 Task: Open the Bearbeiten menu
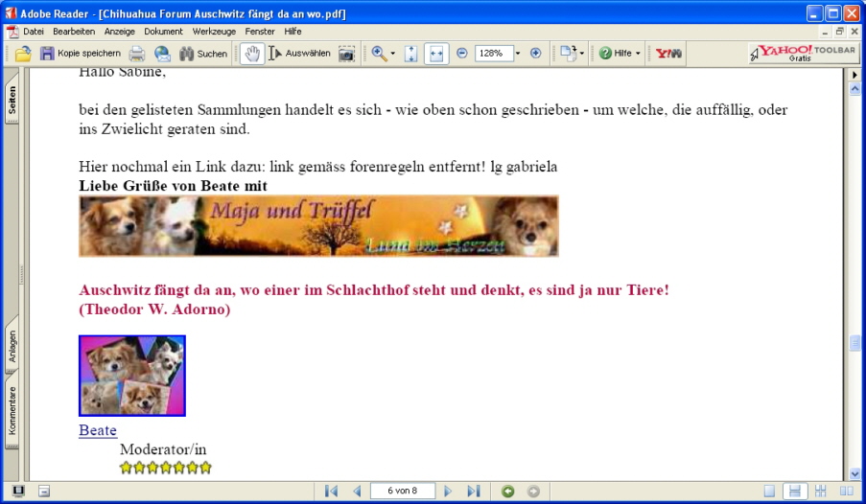pyautogui.click(x=74, y=32)
